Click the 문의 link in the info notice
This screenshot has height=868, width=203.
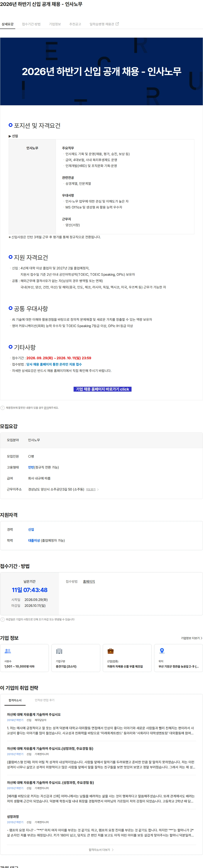pos(46,408)
